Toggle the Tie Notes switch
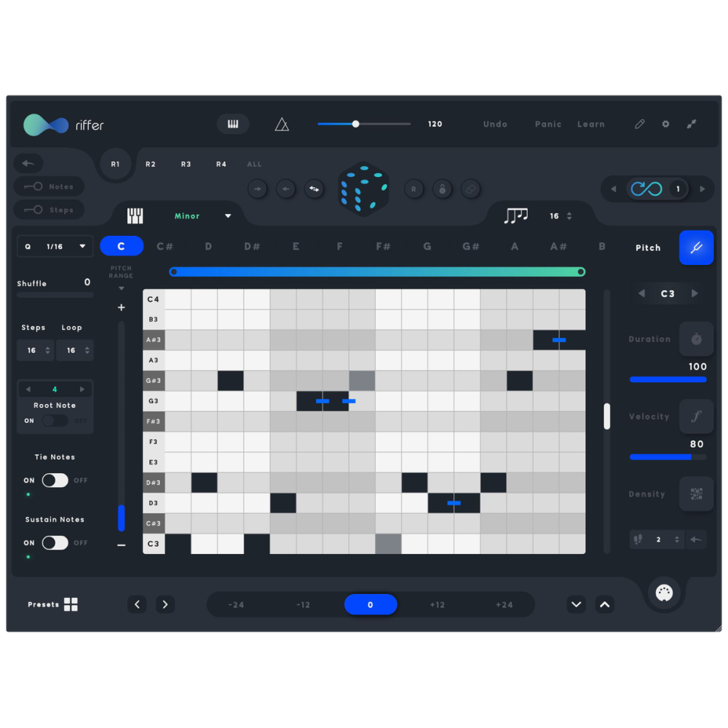The image size is (728, 728). pyautogui.click(x=55, y=480)
